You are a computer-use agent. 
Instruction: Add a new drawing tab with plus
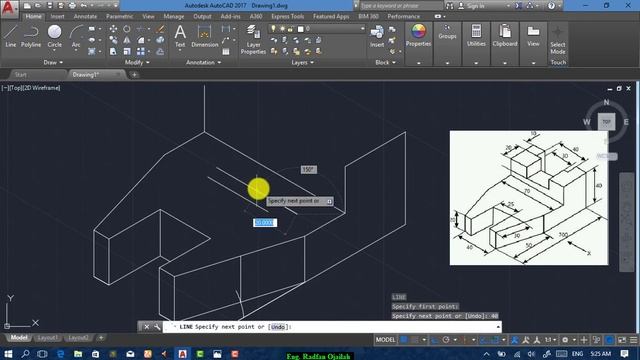134,75
